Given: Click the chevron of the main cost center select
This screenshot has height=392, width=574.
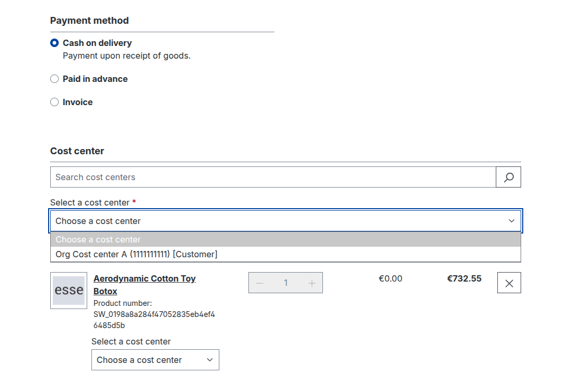Looking at the screenshot, I should 511,221.
